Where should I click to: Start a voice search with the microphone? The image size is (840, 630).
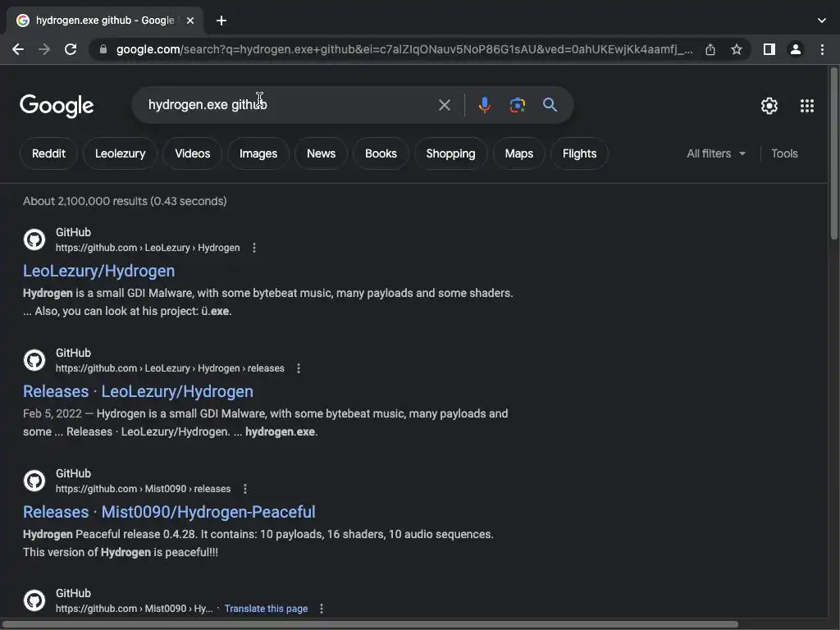tap(484, 105)
